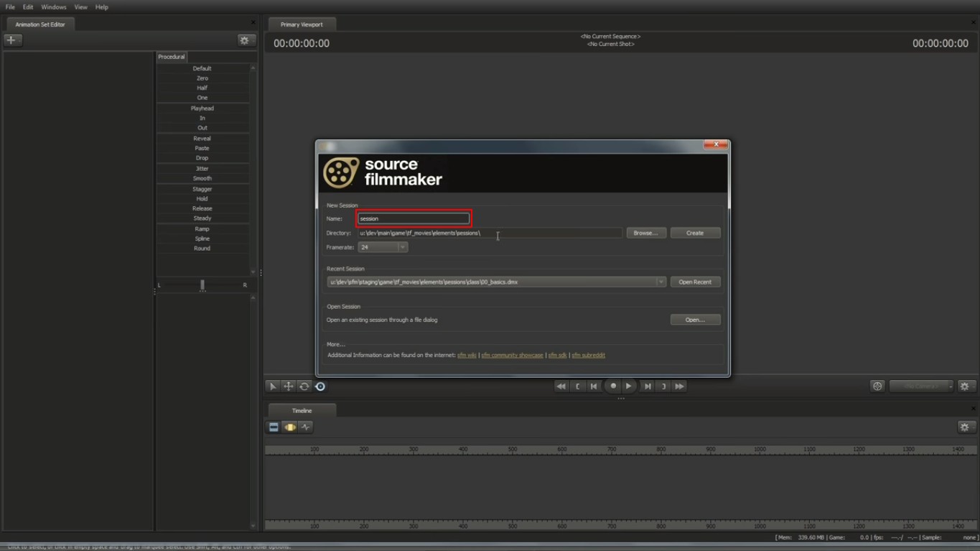Click the Timeline panel settings gear
The image size is (980, 551).
965,427
